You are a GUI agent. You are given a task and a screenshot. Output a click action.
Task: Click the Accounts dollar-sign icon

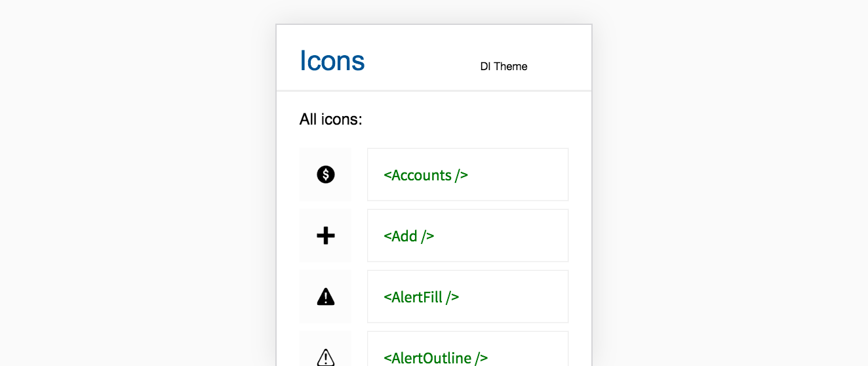(326, 174)
